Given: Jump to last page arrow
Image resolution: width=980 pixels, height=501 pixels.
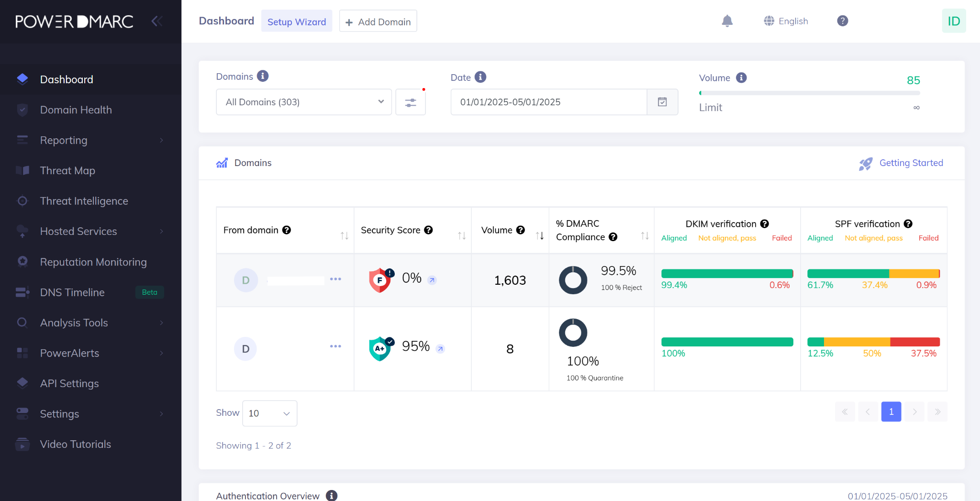Looking at the screenshot, I should point(937,412).
